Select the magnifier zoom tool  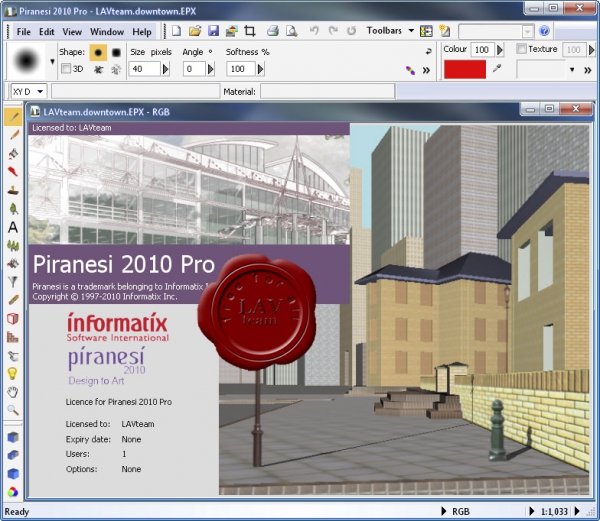pos(13,410)
